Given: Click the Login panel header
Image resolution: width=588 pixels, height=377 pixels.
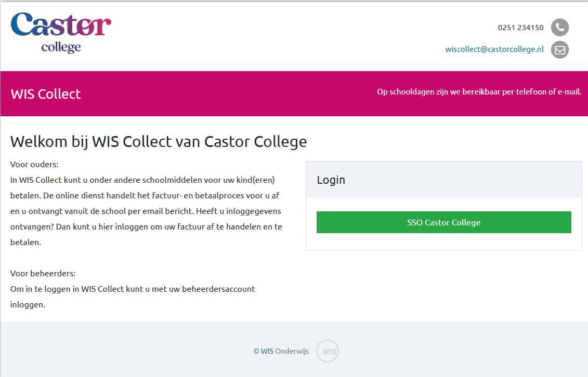Looking at the screenshot, I should [x=443, y=180].
